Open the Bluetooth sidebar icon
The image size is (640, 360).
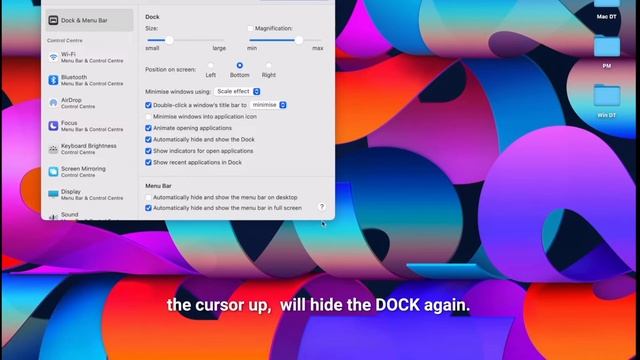[x=53, y=80]
